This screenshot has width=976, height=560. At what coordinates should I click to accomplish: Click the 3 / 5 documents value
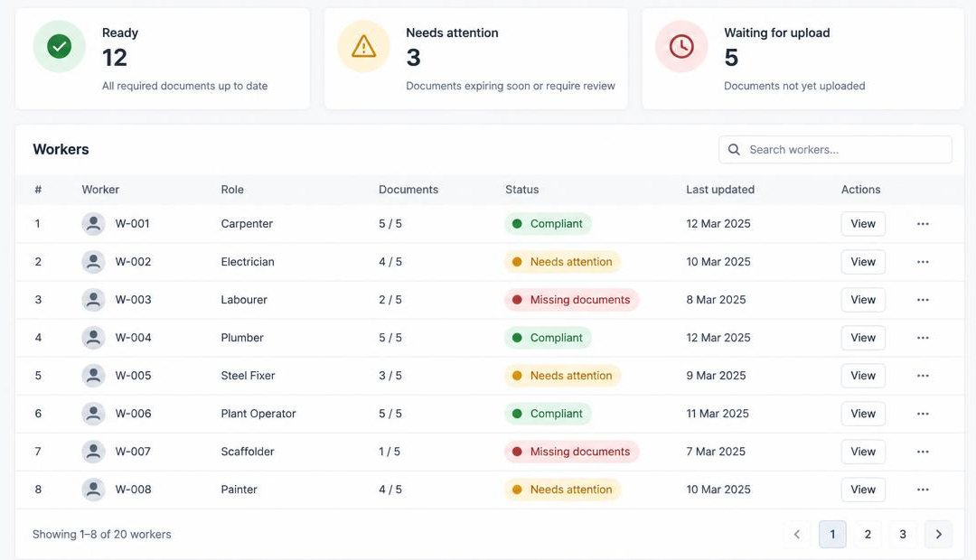pos(390,376)
